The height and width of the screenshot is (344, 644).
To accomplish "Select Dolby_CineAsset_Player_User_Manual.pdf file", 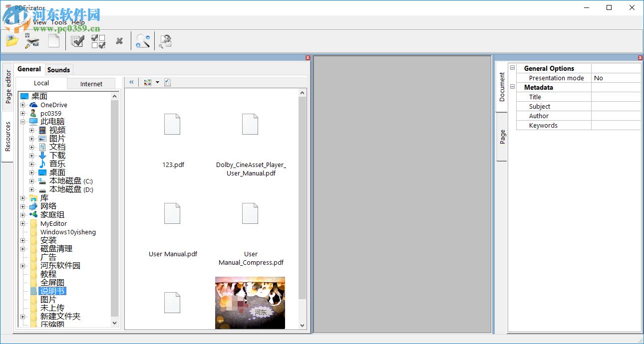I will [x=251, y=124].
